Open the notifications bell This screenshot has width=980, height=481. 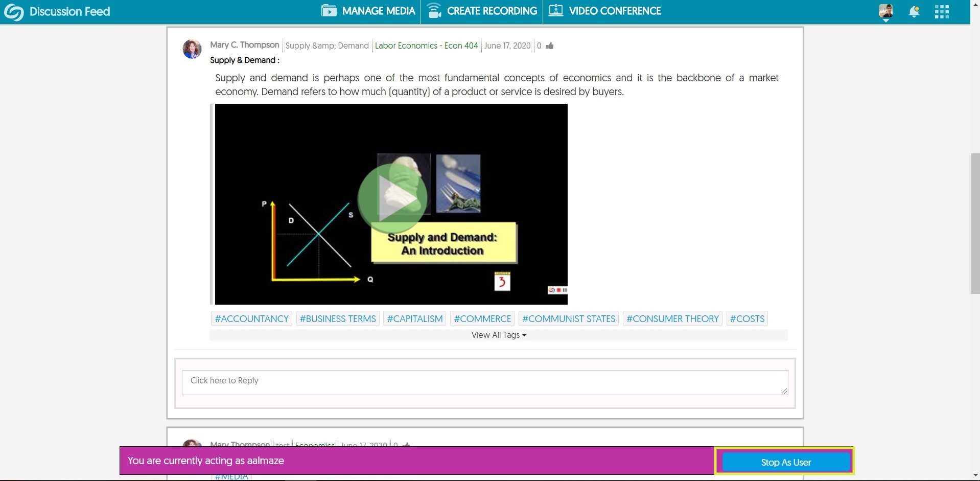[914, 12]
